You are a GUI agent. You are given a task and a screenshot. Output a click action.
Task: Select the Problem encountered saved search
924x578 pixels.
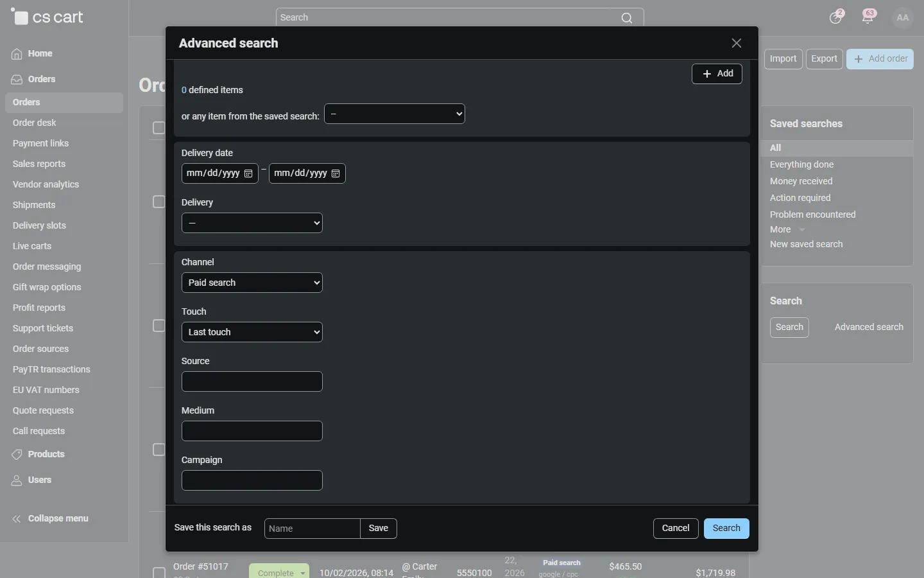(x=813, y=215)
